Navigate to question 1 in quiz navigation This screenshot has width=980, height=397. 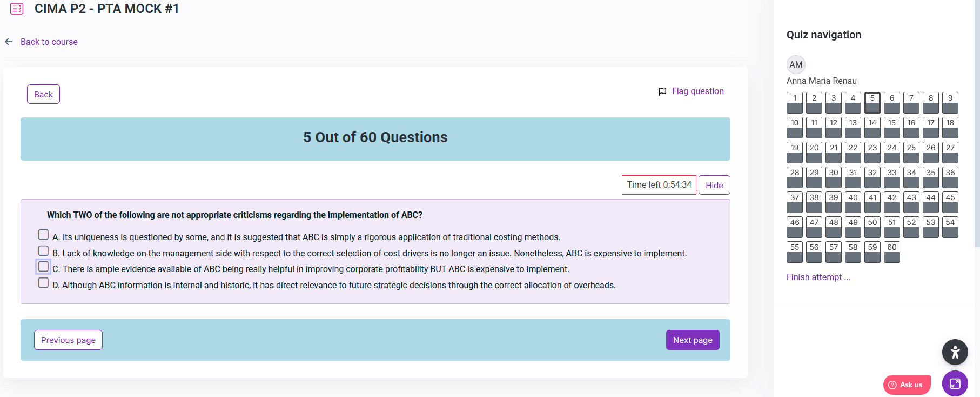point(794,102)
